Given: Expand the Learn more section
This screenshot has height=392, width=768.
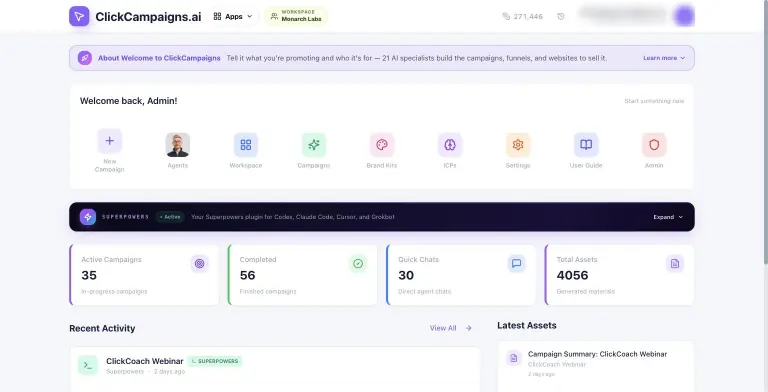Looking at the screenshot, I should click(664, 58).
